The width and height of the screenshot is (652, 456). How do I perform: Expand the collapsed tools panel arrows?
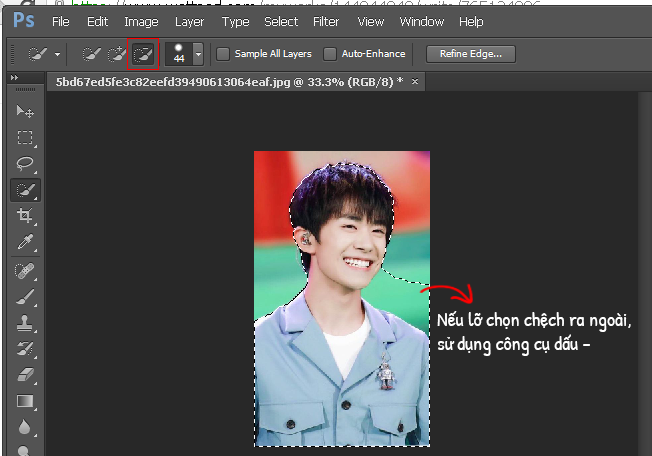click(x=15, y=79)
